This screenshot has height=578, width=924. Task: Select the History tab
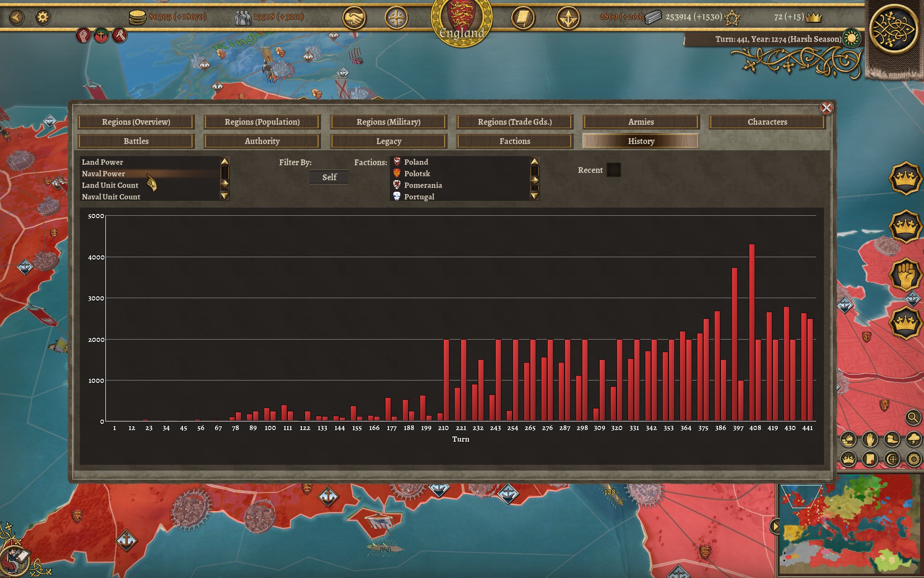641,141
